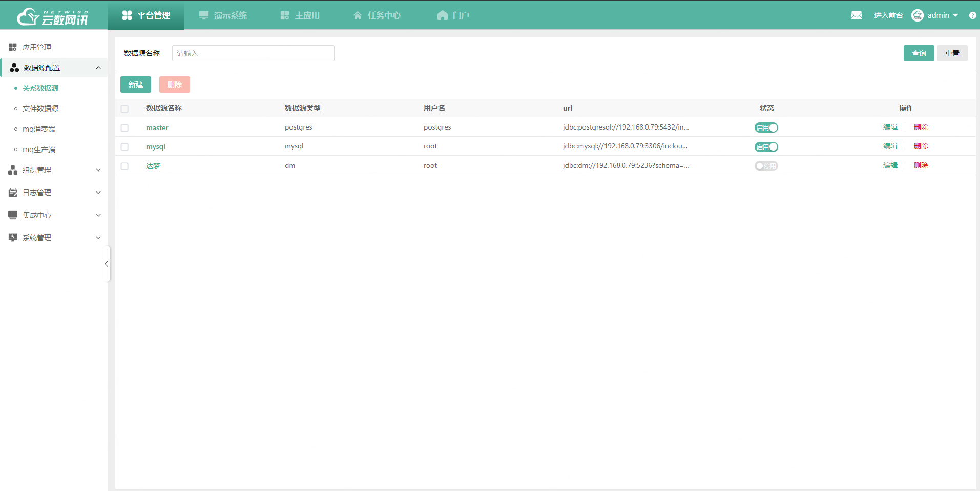The image size is (980, 491).
Task: Click the 系统管理 sidebar icon
Action: pyautogui.click(x=13, y=238)
